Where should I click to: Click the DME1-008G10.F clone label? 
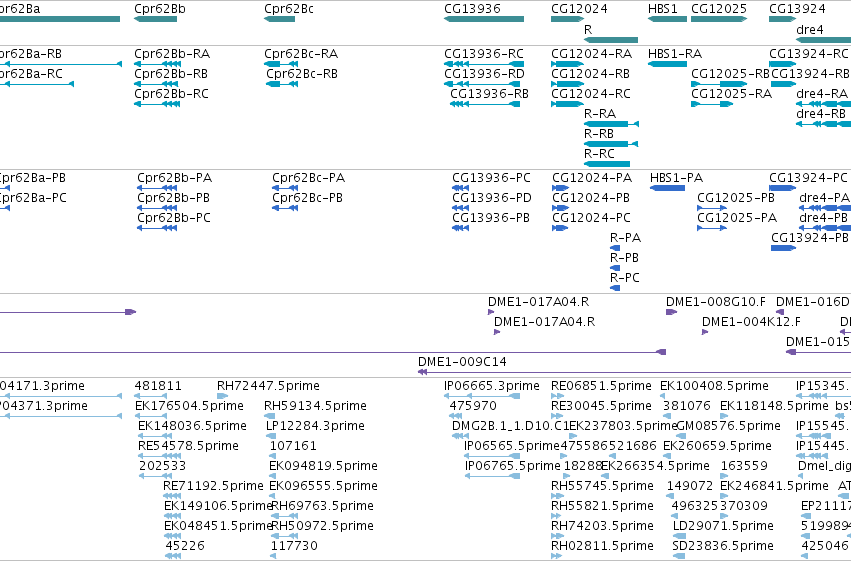pos(716,303)
